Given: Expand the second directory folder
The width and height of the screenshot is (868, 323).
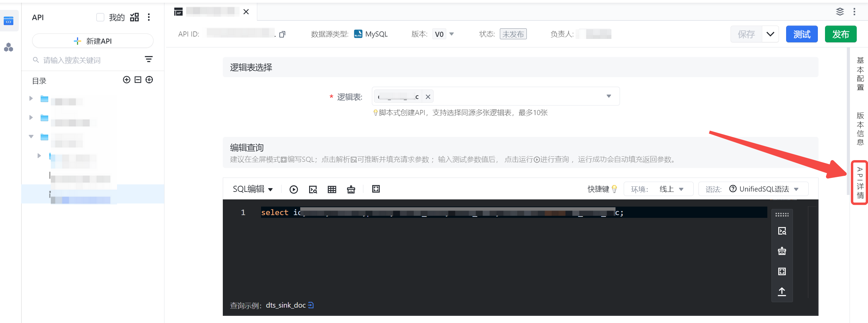Looking at the screenshot, I should (31, 118).
